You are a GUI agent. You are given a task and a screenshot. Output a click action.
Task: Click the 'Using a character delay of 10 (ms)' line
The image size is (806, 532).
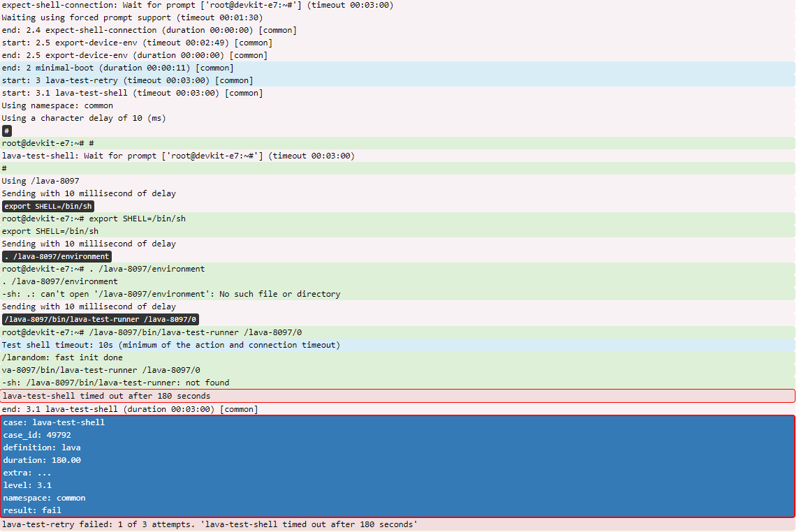(x=398, y=118)
